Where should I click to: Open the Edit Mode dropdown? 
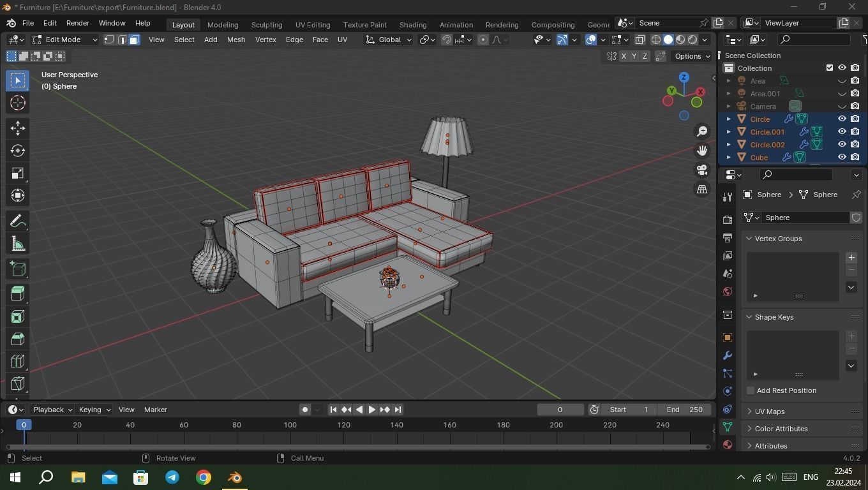pyautogui.click(x=64, y=40)
